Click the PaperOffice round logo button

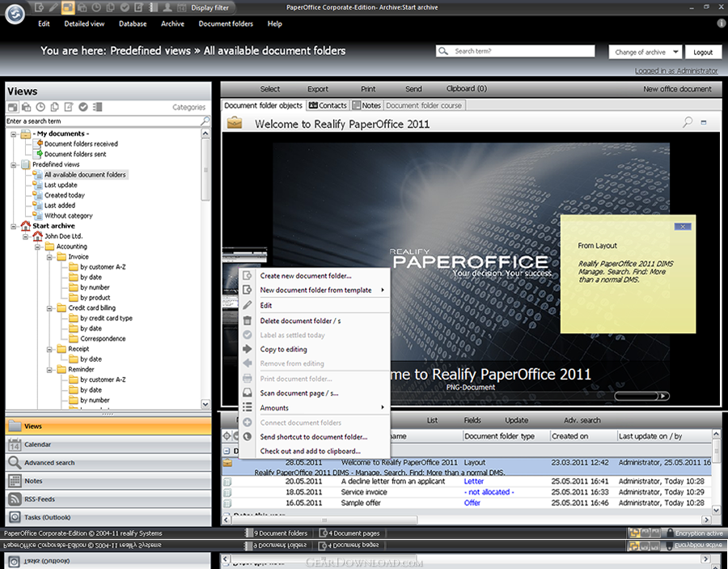(x=15, y=14)
